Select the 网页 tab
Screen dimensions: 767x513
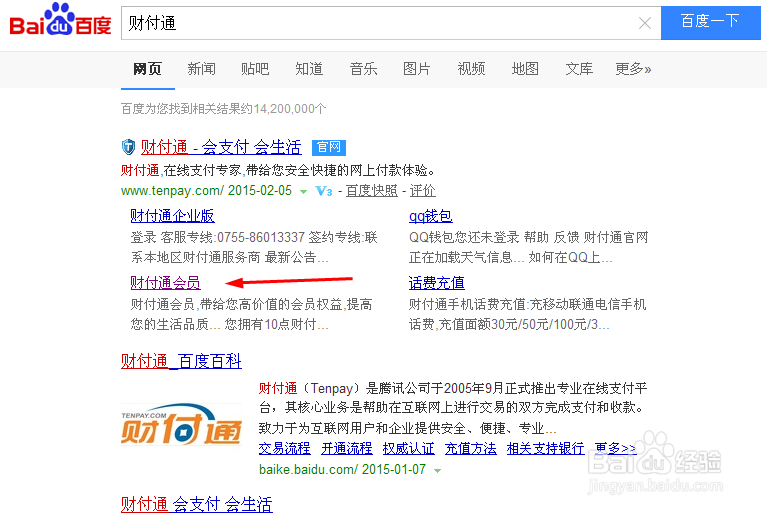147,69
